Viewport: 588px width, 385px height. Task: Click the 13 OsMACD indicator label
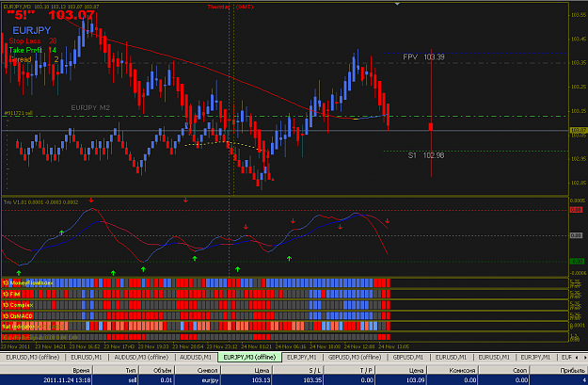(18, 316)
